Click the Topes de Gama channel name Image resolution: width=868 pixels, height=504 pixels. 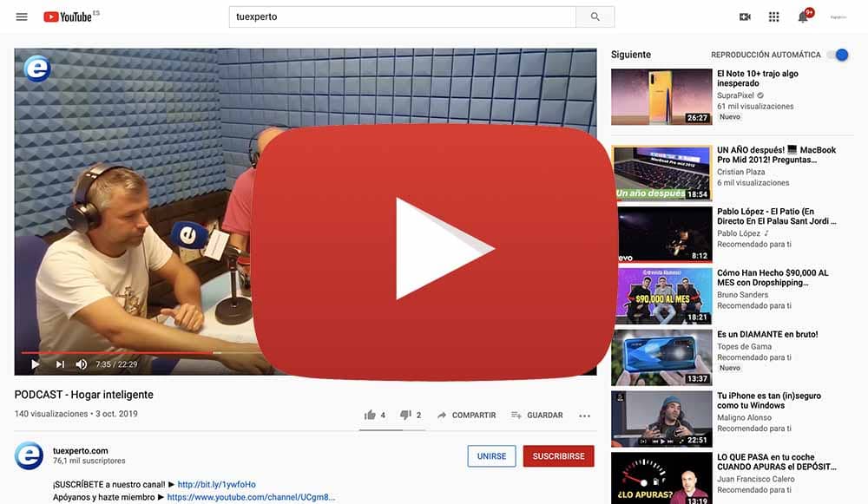[x=744, y=346]
